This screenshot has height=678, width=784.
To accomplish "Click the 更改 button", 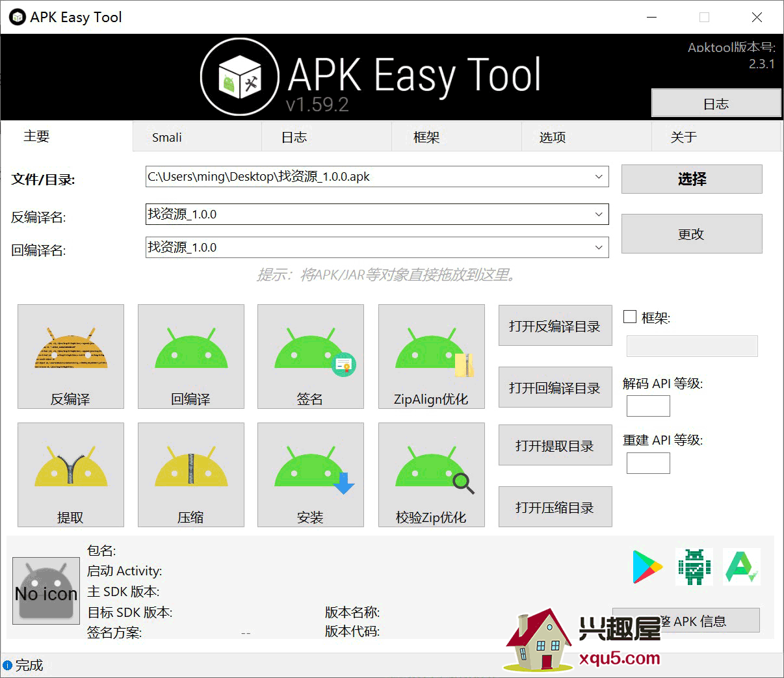I will click(692, 233).
